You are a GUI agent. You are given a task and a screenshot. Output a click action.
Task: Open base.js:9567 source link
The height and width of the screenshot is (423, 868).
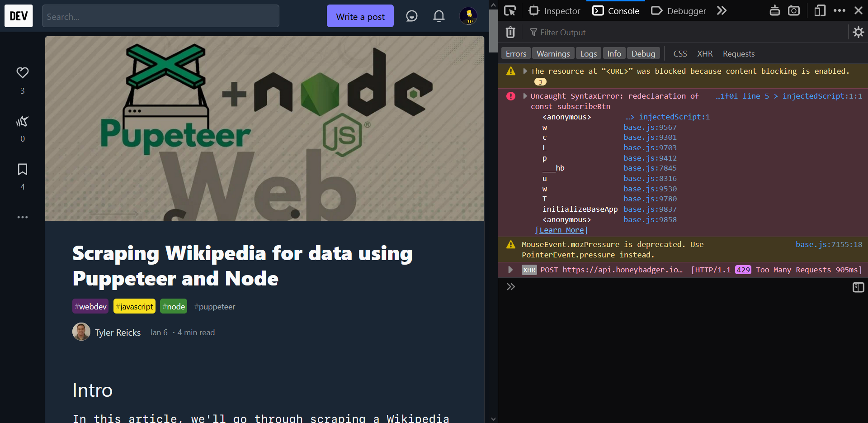coord(650,127)
